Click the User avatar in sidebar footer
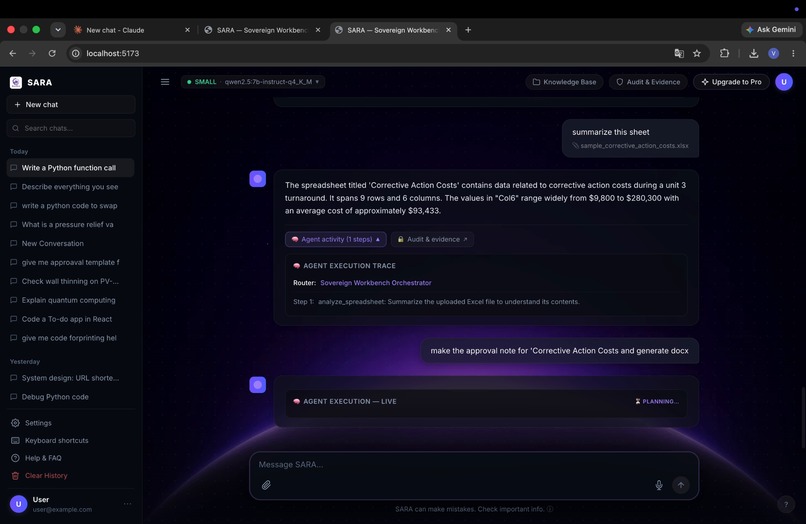This screenshot has width=806, height=524. (x=19, y=504)
